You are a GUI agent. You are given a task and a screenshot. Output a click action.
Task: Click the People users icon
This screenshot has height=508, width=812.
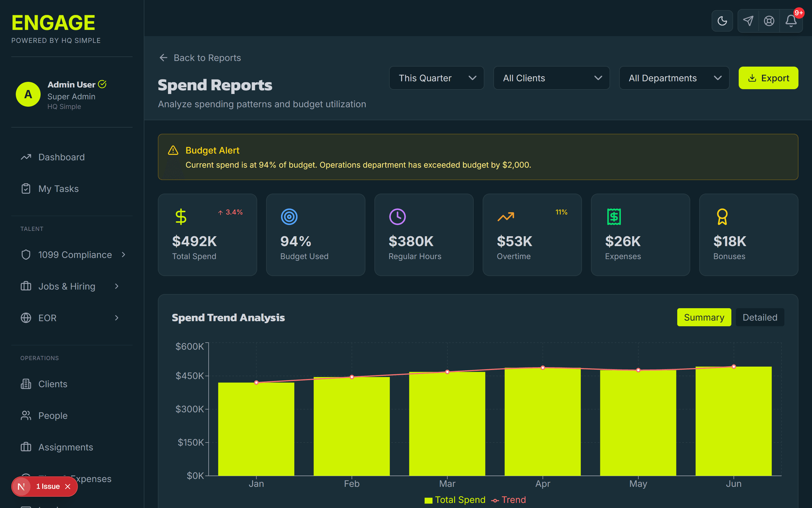[x=26, y=416]
